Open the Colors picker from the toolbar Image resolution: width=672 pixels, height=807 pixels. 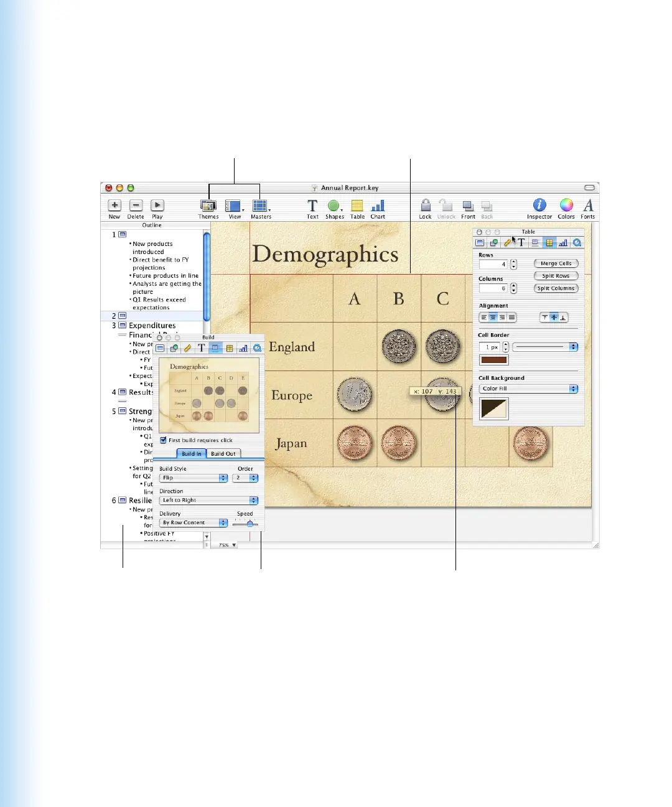click(x=566, y=205)
